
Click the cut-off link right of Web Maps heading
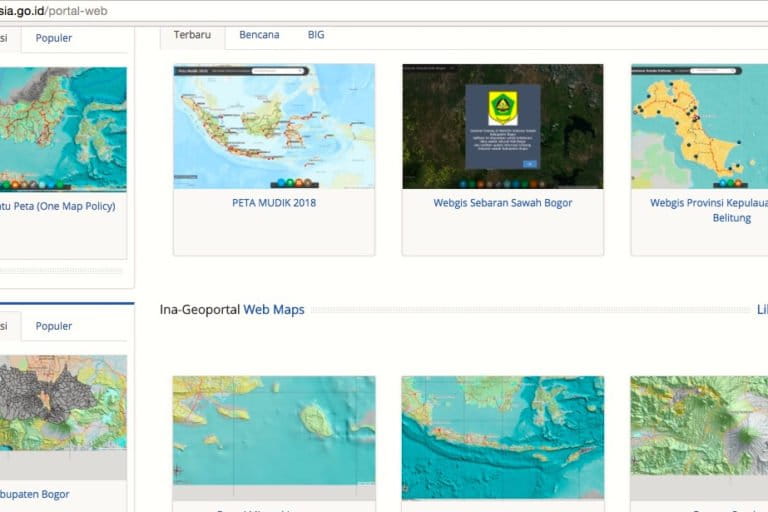(761, 310)
